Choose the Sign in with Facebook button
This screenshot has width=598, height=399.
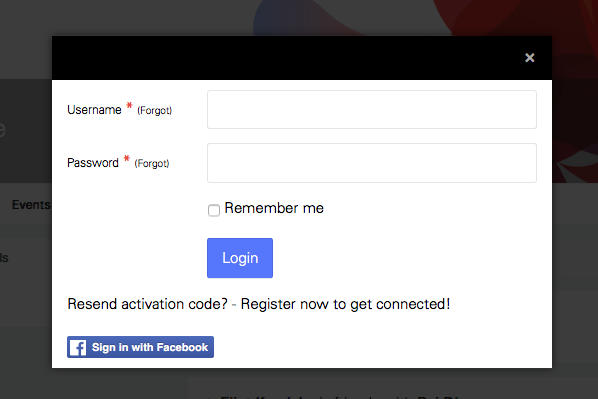[140, 347]
